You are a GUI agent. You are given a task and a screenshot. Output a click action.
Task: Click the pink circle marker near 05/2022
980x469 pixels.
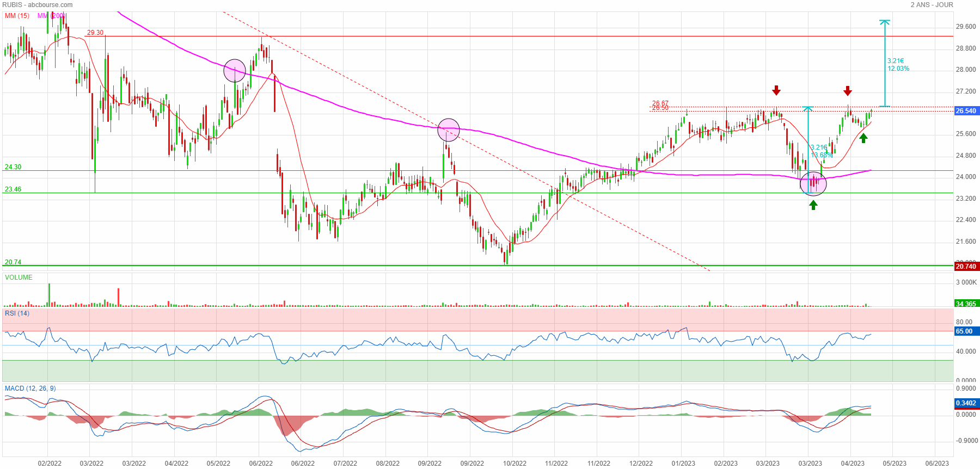(x=235, y=71)
